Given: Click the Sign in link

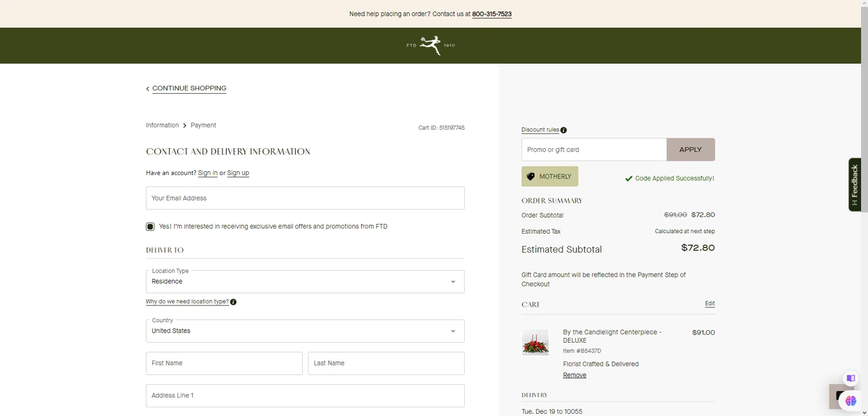Looking at the screenshot, I should [208, 173].
